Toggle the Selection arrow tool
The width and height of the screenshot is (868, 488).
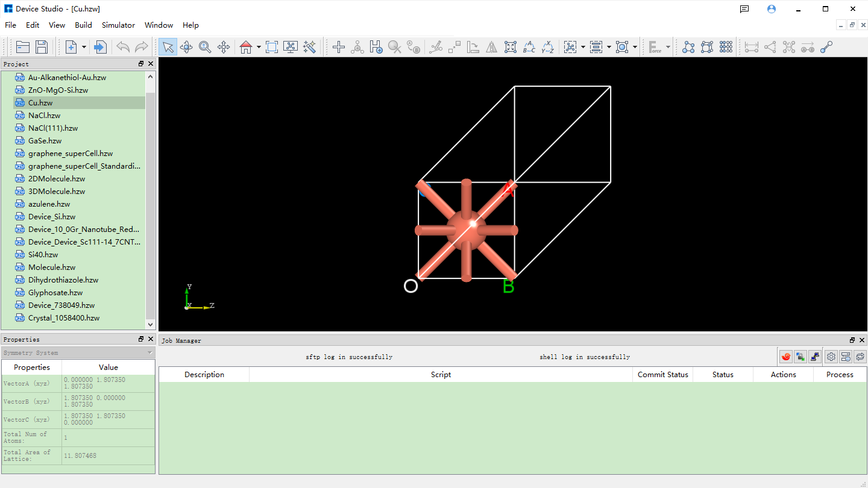point(167,47)
